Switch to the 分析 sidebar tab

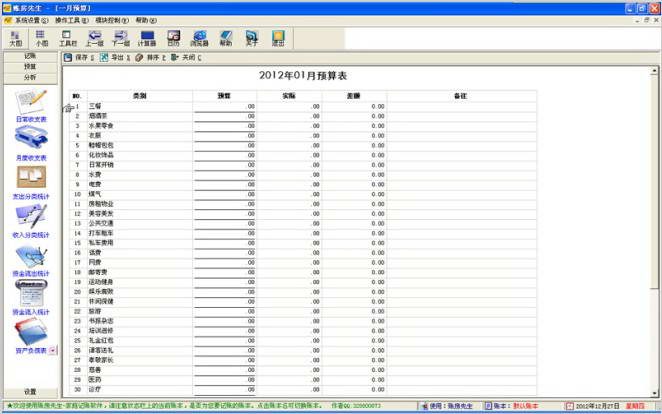tap(30, 78)
